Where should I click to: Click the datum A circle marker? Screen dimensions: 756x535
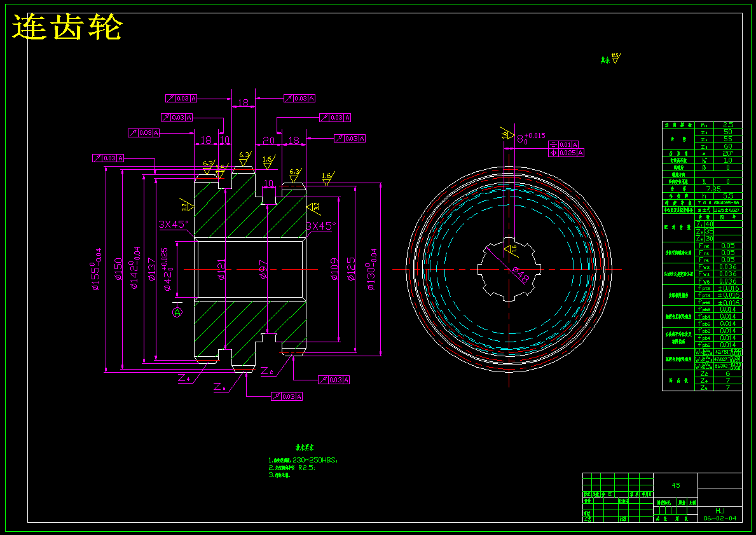click(177, 312)
